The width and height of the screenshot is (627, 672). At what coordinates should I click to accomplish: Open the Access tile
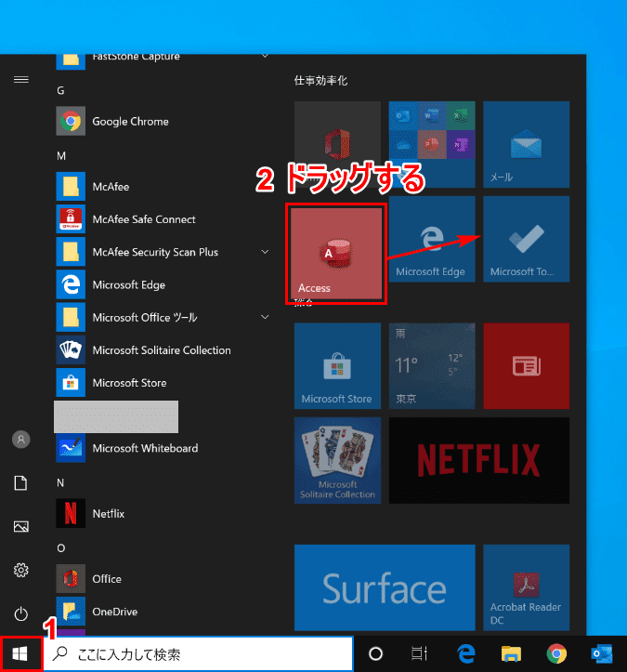[336, 254]
